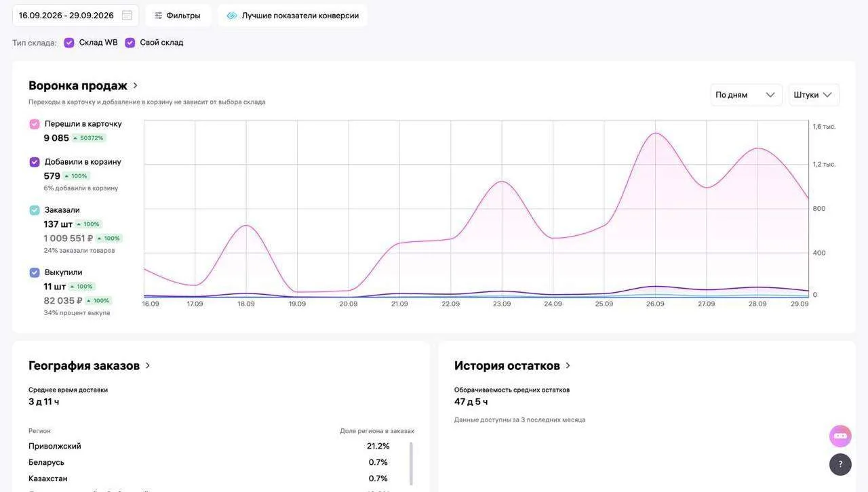Expand География заказов via its chevron

(x=148, y=366)
